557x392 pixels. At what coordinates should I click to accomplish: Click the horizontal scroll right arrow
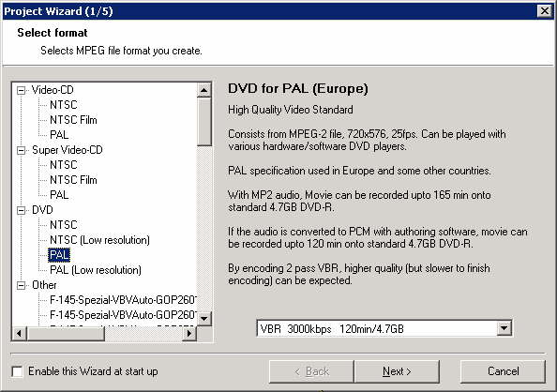click(x=189, y=333)
